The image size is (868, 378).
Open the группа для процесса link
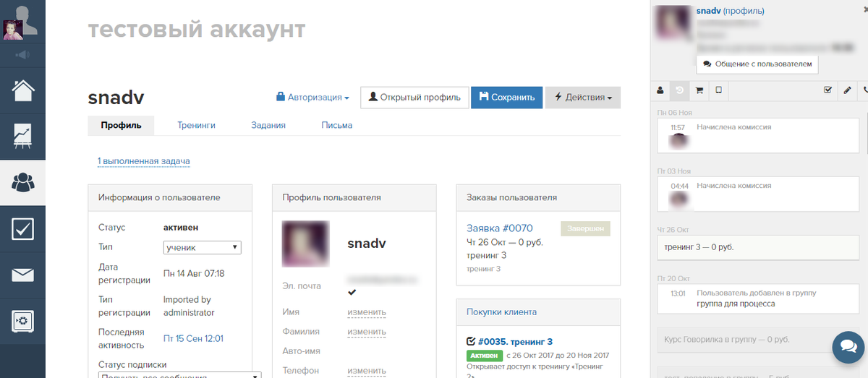[x=736, y=304]
